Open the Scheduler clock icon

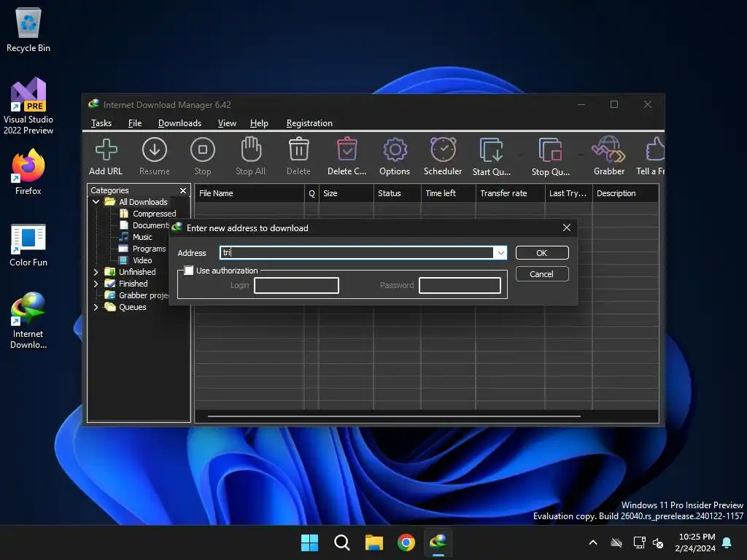coord(443,149)
